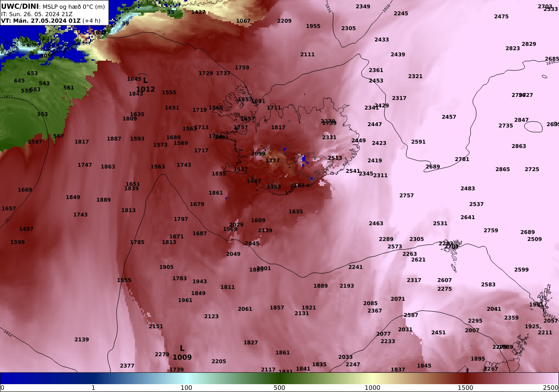The image size is (559, 392).
Task: Click the height value 2483
Action: (468, 189)
